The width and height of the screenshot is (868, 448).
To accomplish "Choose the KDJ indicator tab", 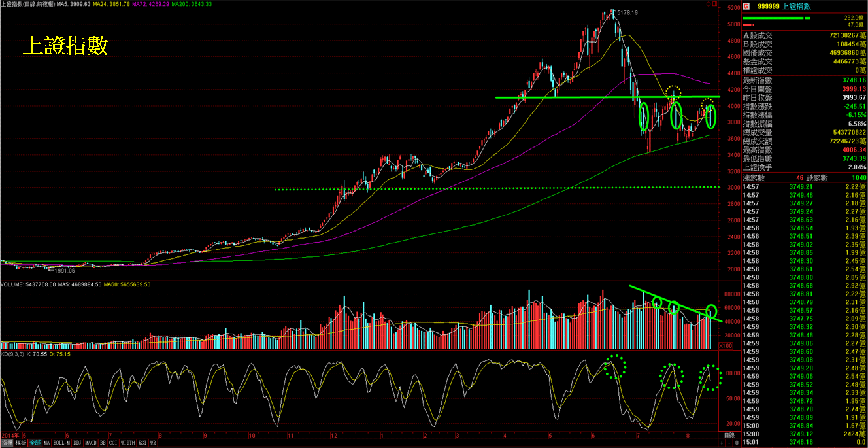I will click(x=78, y=443).
